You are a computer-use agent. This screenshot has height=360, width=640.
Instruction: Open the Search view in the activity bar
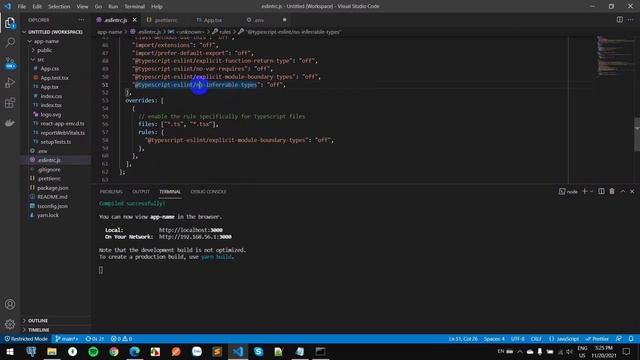[x=10, y=42]
